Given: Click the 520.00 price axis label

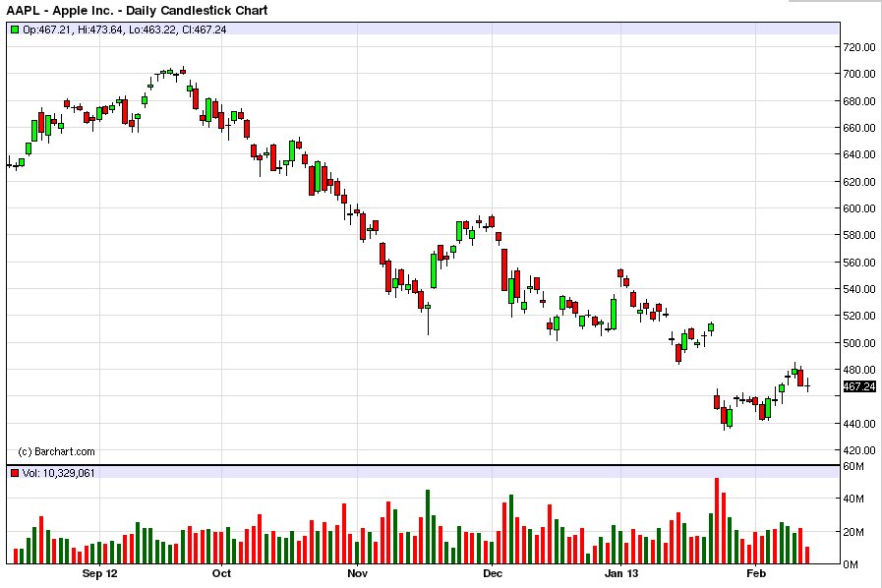Looking at the screenshot, I should click(x=859, y=316).
